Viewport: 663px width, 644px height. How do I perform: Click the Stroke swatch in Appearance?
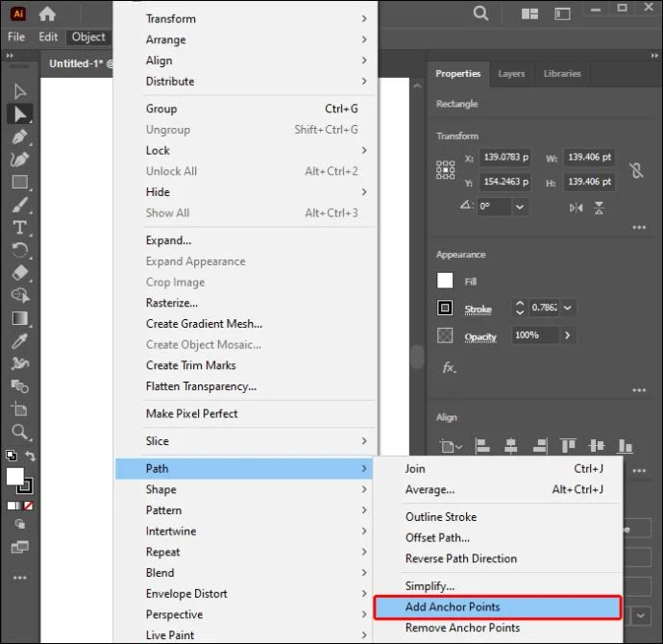[x=445, y=308]
